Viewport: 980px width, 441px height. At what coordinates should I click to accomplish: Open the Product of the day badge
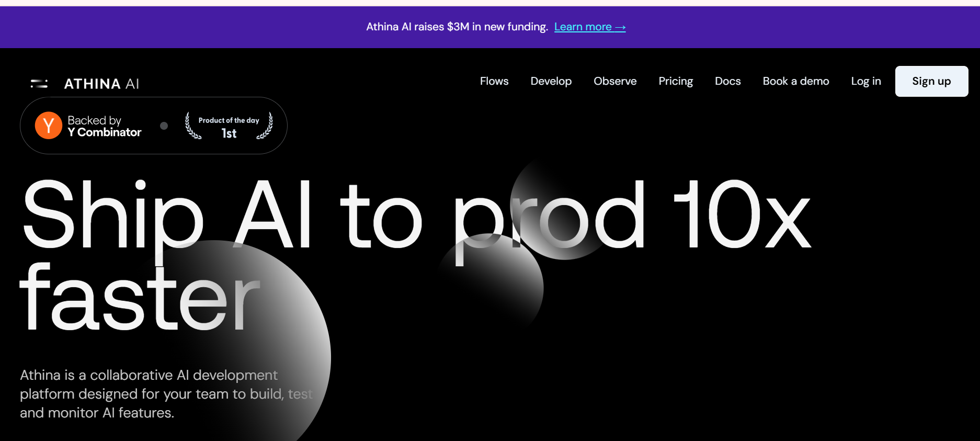click(229, 126)
